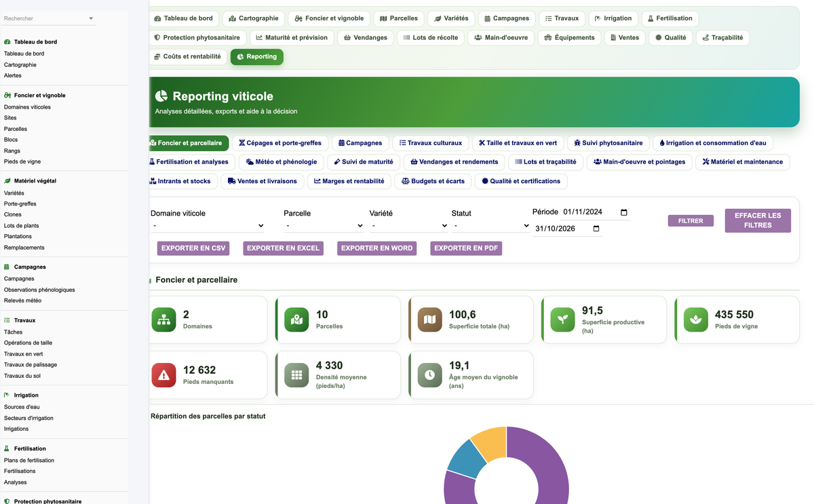
Task: Click the Répartition des parcelles par statut heading
Action: tap(208, 416)
